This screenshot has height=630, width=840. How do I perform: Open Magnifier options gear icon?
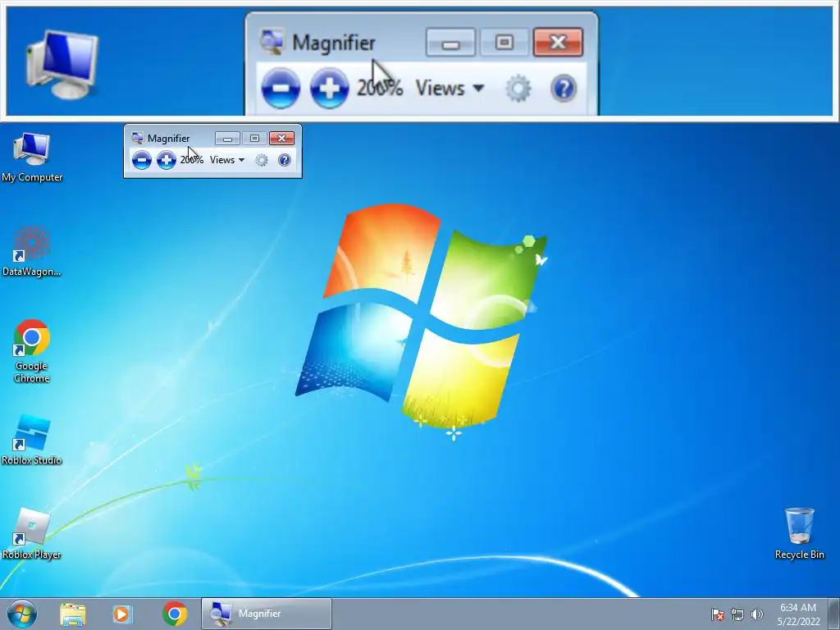(x=262, y=160)
